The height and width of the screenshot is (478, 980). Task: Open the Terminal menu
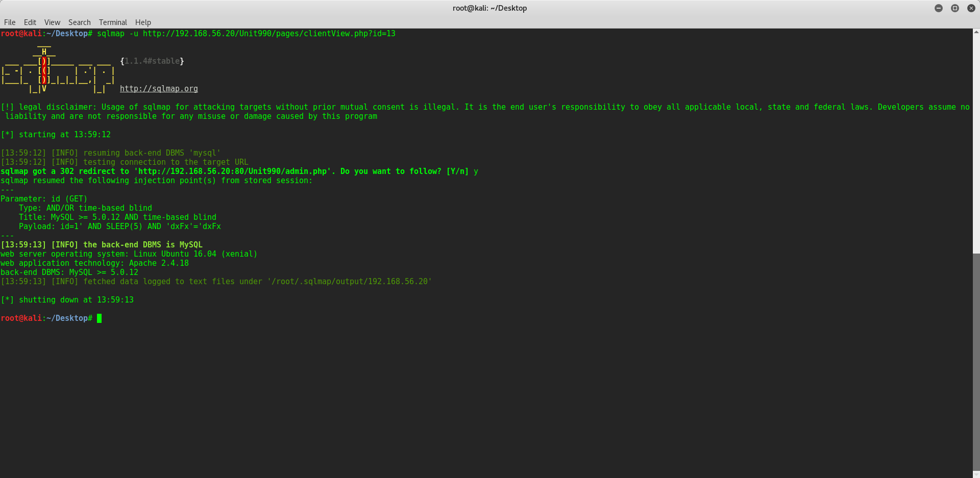click(x=113, y=22)
